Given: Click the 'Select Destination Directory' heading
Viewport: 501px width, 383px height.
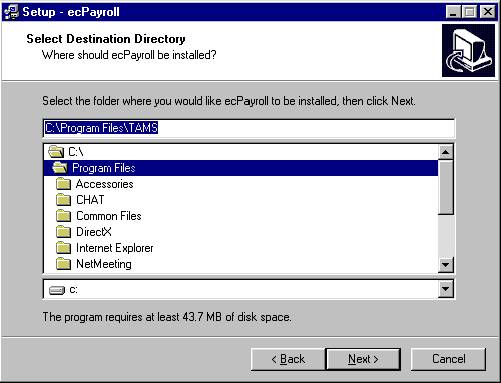Looking at the screenshot, I should tap(106, 39).
